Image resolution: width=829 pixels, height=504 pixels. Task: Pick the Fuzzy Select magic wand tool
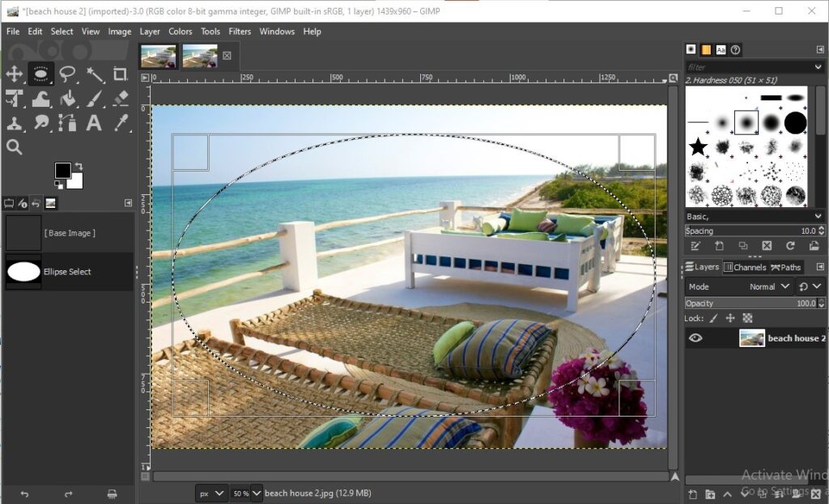click(x=95, y=74)
